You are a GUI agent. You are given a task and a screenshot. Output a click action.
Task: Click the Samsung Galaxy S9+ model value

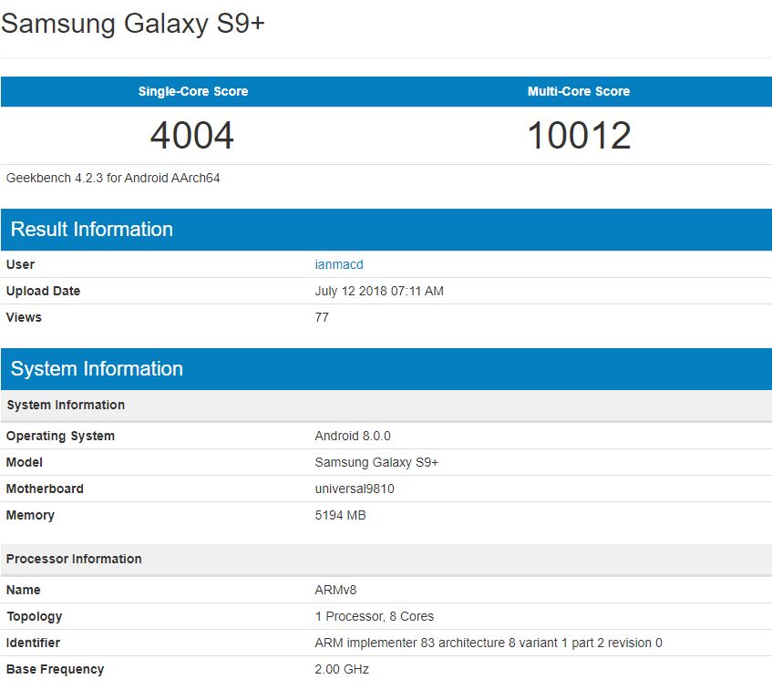point(376,462)
